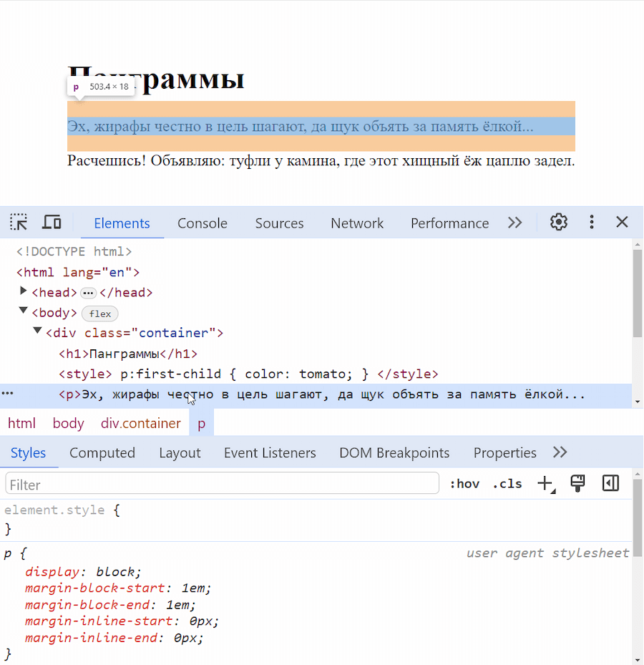The height and width of the screenshot is (665, 644).
Task: Expand the head element node
Action: (24, 291)
